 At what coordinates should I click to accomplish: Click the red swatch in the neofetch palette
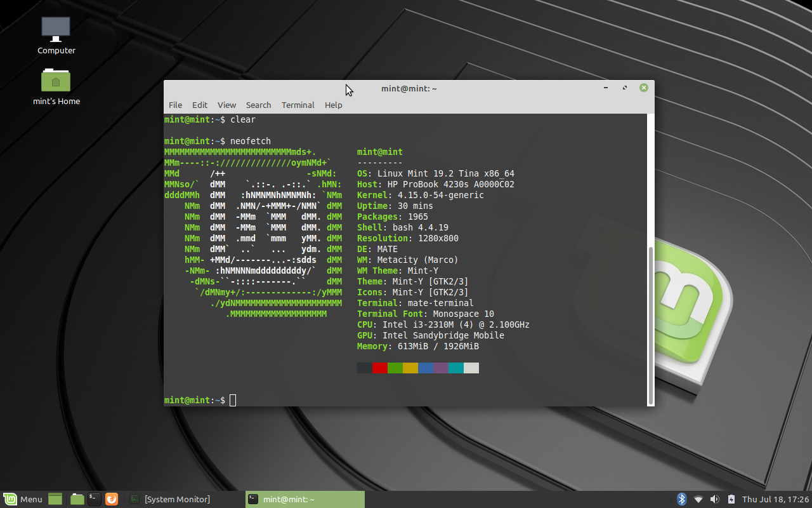(379, 368)
